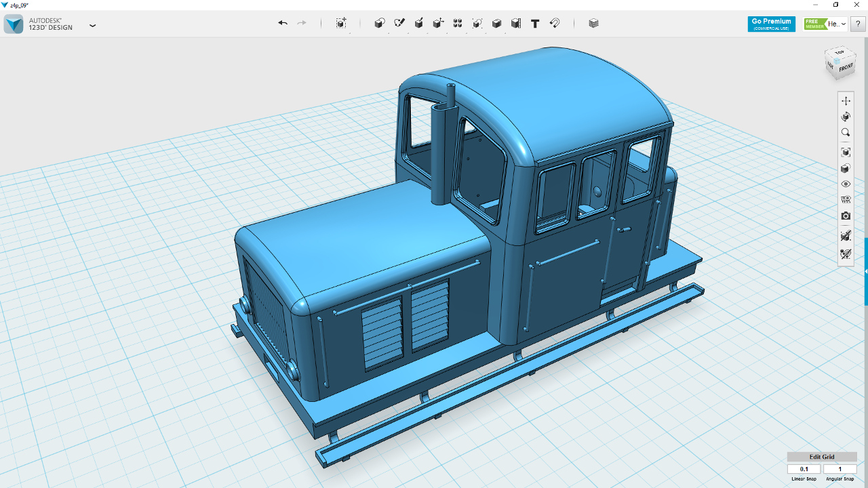Screen dimensions: 868x488
Task: Click the Edit Grid button
Action: click(822, 457)
